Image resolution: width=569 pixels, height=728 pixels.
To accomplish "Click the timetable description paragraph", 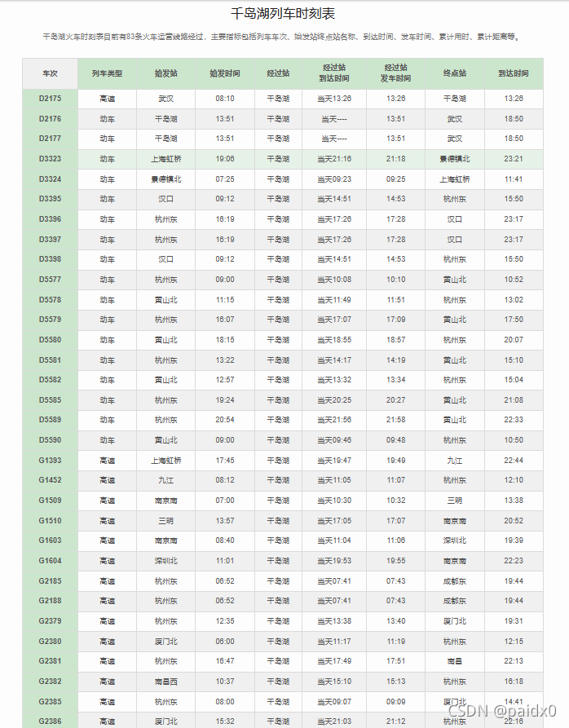I will (282, 37).
